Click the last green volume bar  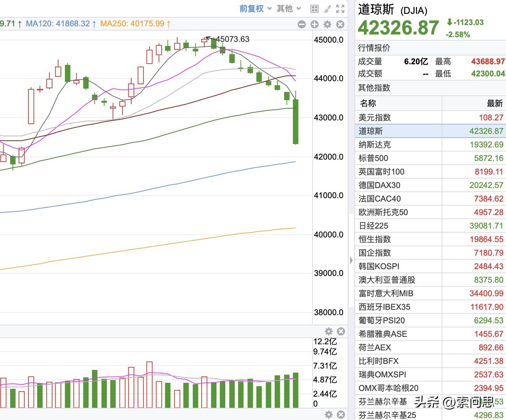pyautogui.click(x=295, y=390)
